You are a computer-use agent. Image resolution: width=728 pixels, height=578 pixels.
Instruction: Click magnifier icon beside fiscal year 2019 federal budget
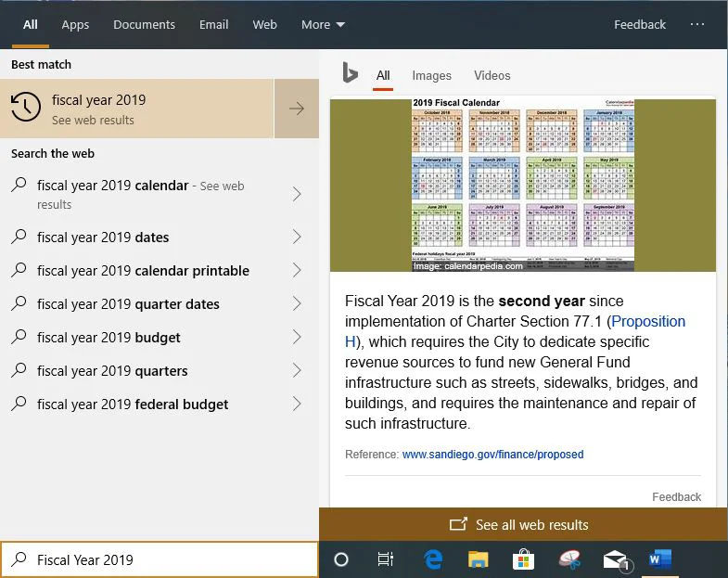(x=19, y=404)
